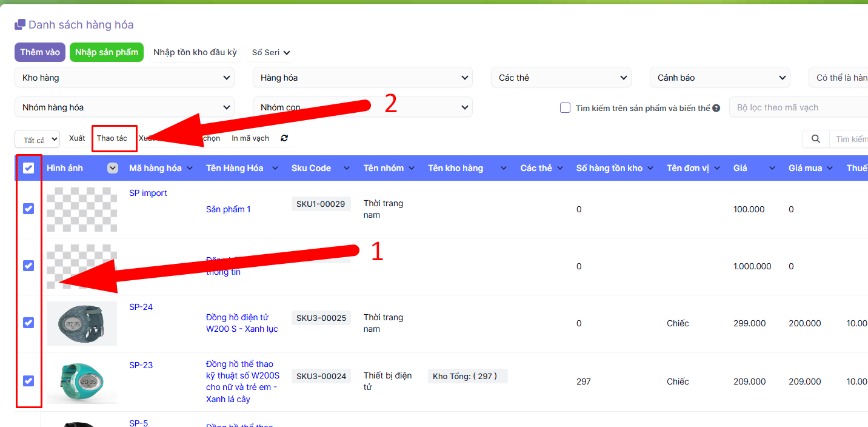
Task: Open the SP-24 product code link
Action: click(x=141, y=307)
